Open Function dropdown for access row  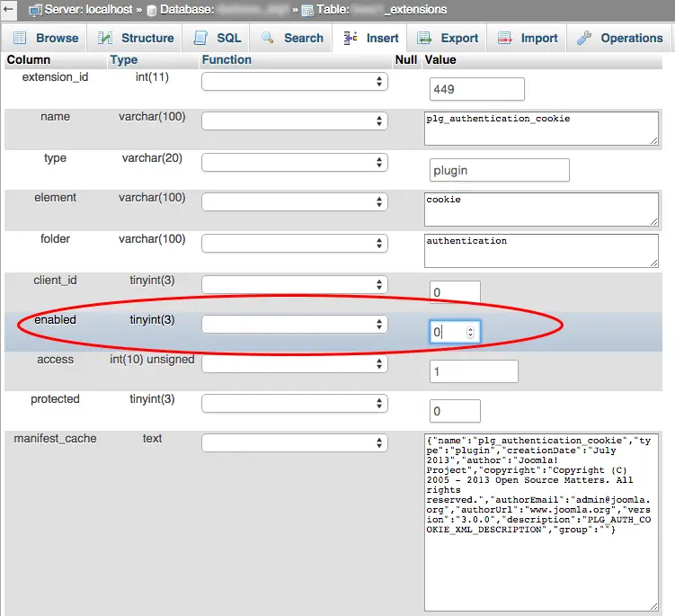295,364
